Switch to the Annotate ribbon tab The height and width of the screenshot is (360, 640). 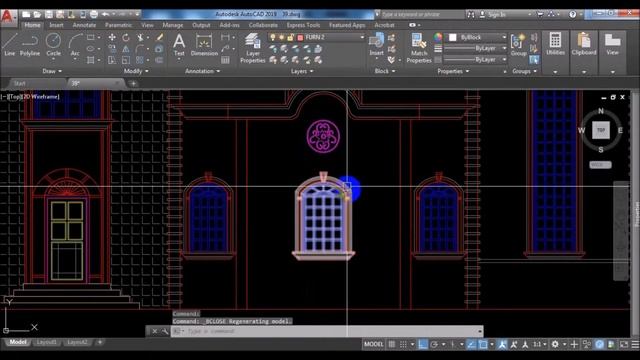84,25
